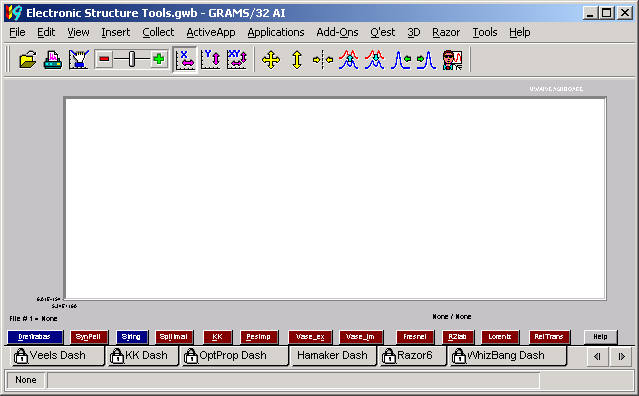
Task: Select the locked OptProp Dash tab
Action: point(235,356)
